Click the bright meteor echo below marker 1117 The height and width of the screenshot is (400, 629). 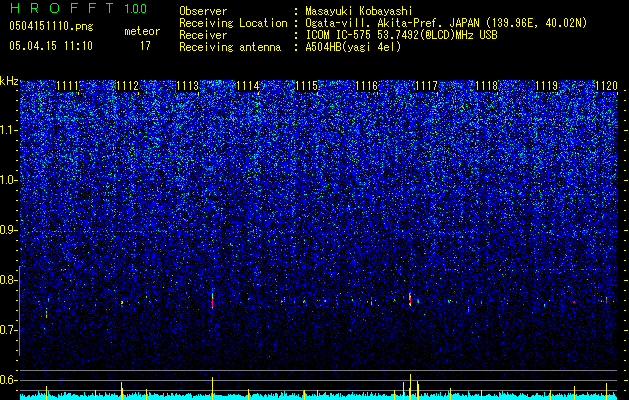[410, 299]
